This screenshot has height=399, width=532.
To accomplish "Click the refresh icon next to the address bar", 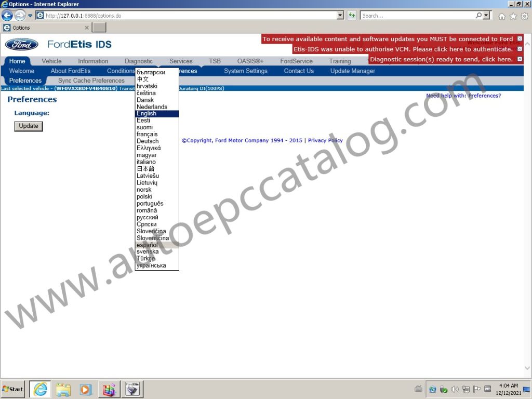I will pos(351,15).
